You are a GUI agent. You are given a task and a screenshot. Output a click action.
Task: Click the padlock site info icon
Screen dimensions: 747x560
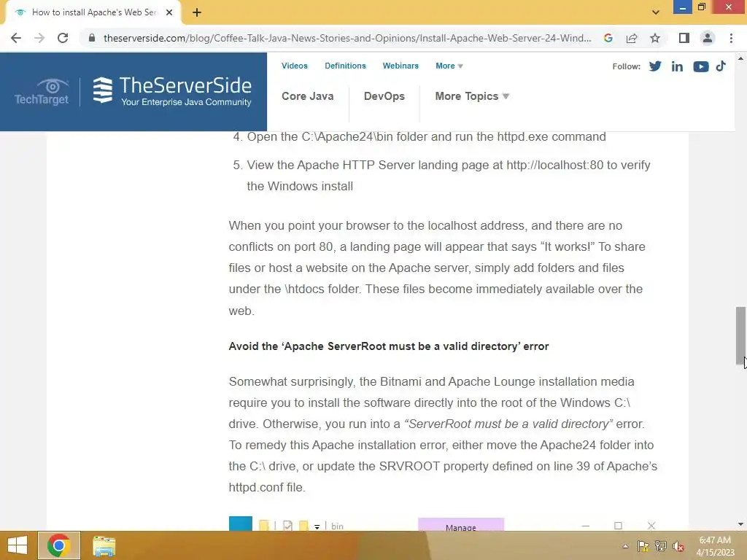coord(92,38)
